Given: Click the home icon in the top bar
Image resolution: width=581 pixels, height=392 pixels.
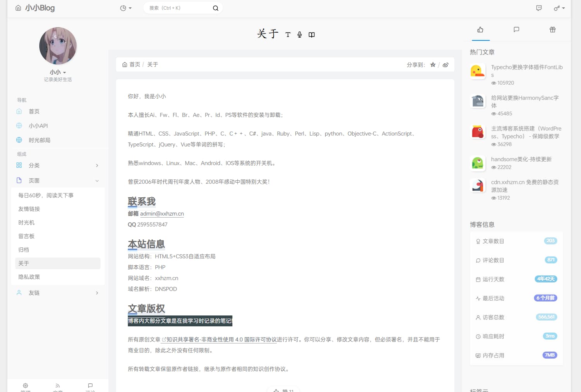Looking at the screenshot, I should 18,7.
